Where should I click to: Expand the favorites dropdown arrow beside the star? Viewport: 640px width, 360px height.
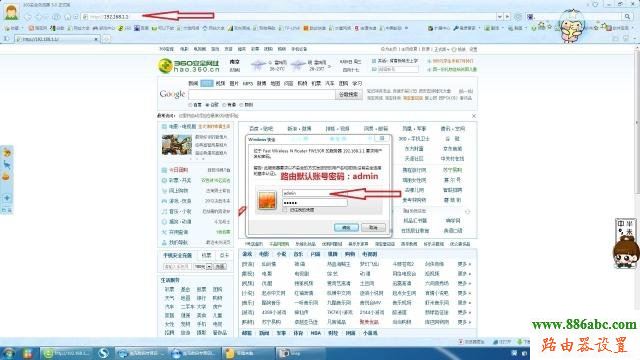tap(22, 28)
